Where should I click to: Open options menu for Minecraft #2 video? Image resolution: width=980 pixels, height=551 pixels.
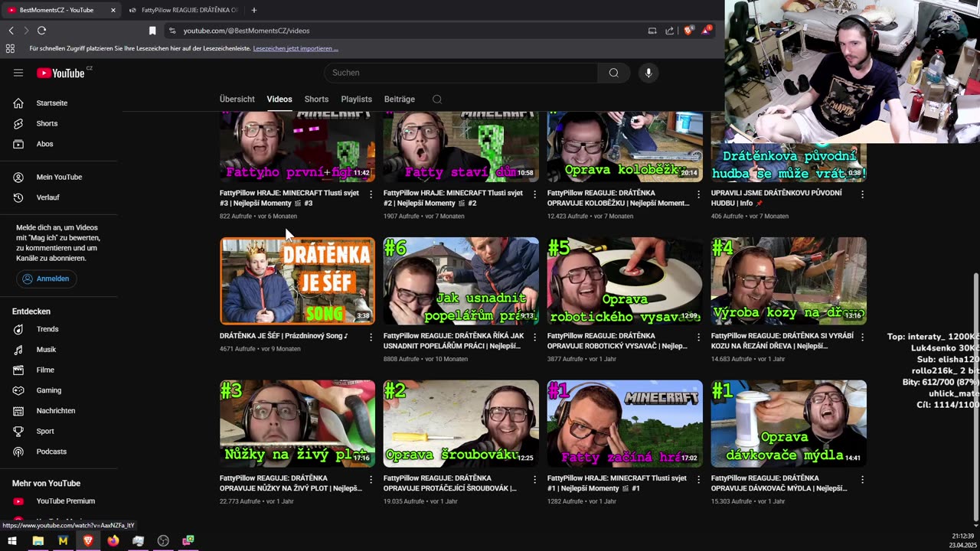pos(535,194)
